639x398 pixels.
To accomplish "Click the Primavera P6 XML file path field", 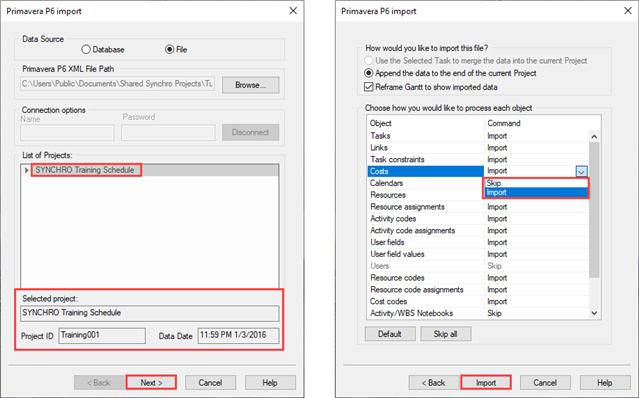I will point(117,84).
